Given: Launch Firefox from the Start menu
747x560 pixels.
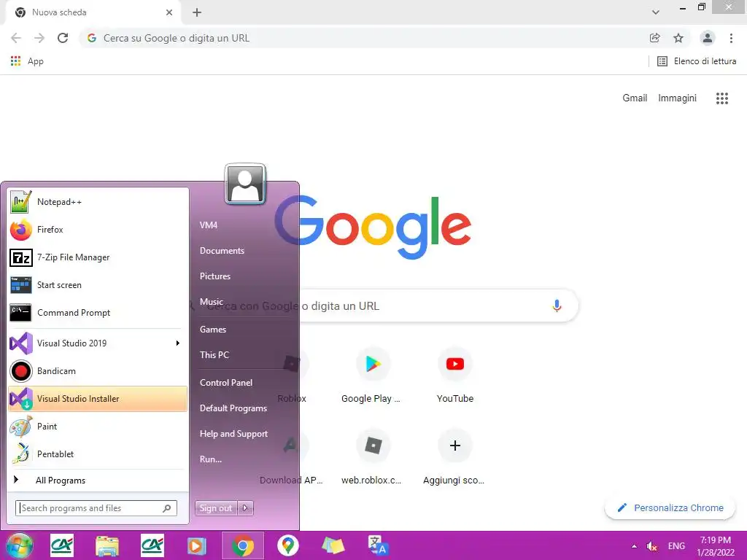Looking at the screenshot, I should click(x=98, y=230).
